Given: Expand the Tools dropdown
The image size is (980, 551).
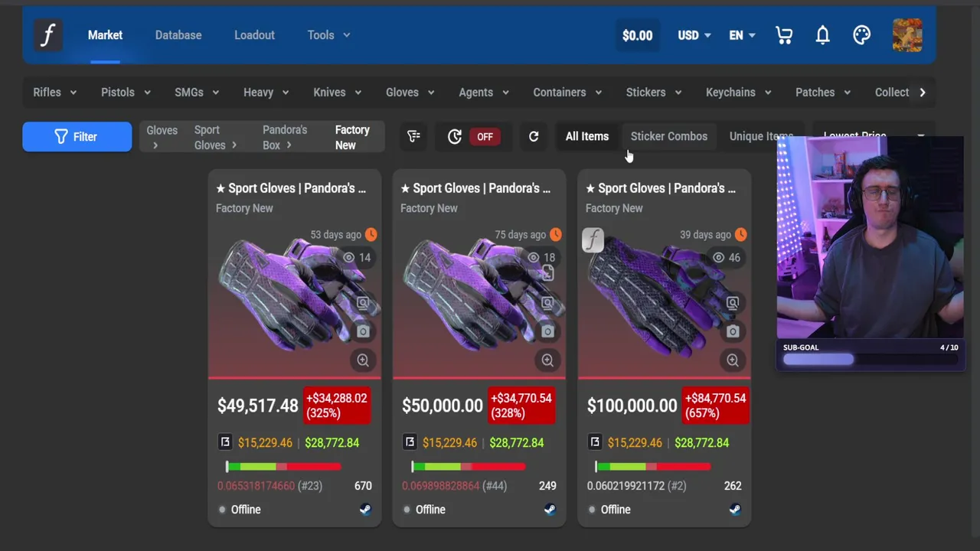Looking at the screenshot, I should (x=328, y=35).
